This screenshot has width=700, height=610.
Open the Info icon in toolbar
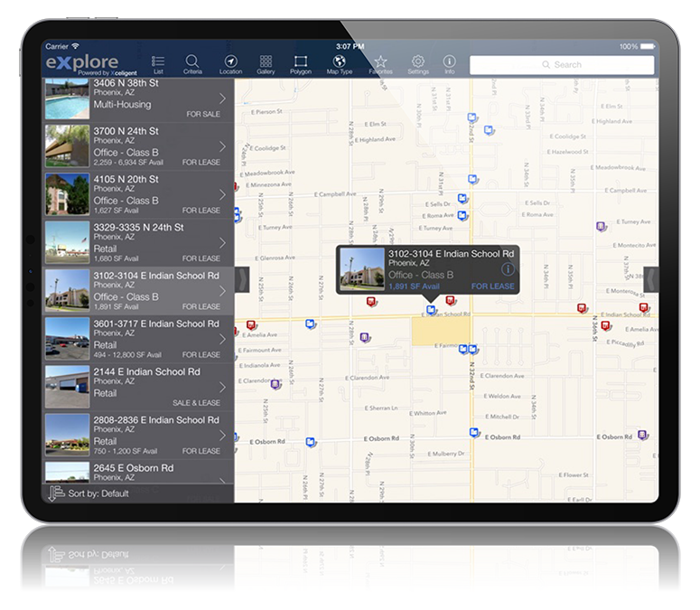[x=450, y=63]
